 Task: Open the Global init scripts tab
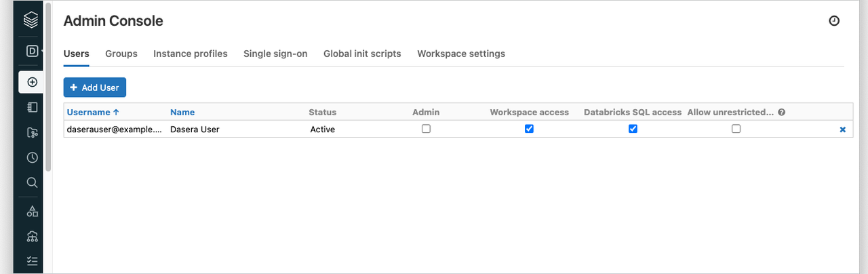(362, 54)
